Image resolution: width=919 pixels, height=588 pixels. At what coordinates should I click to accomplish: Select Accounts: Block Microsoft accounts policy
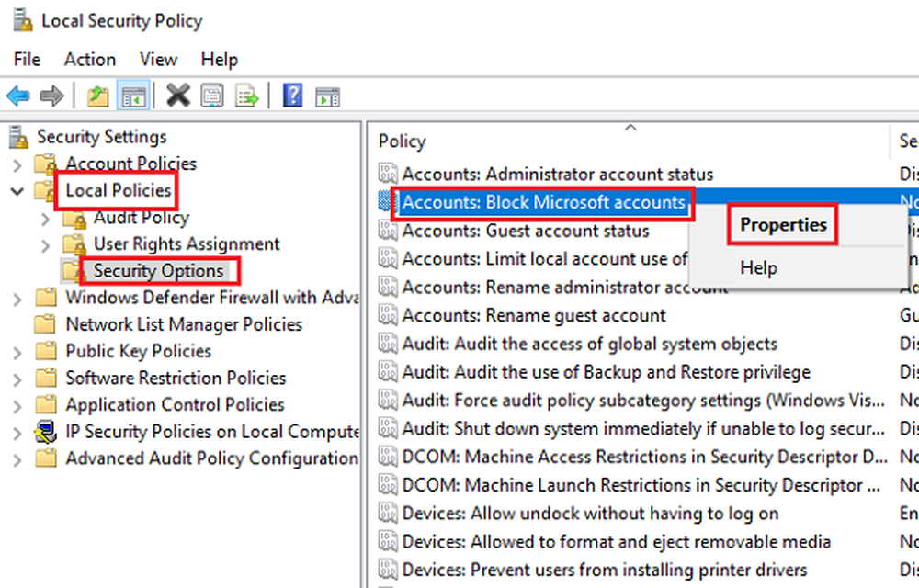tap(544, 203)
